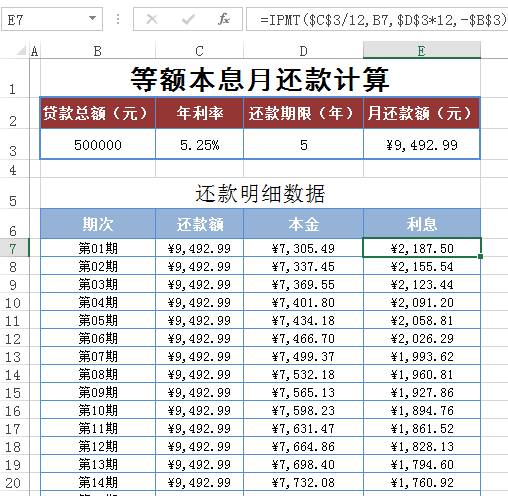Click the Select All corner triangle
This screenshot has width=508, height=496.
pos(21,51)
